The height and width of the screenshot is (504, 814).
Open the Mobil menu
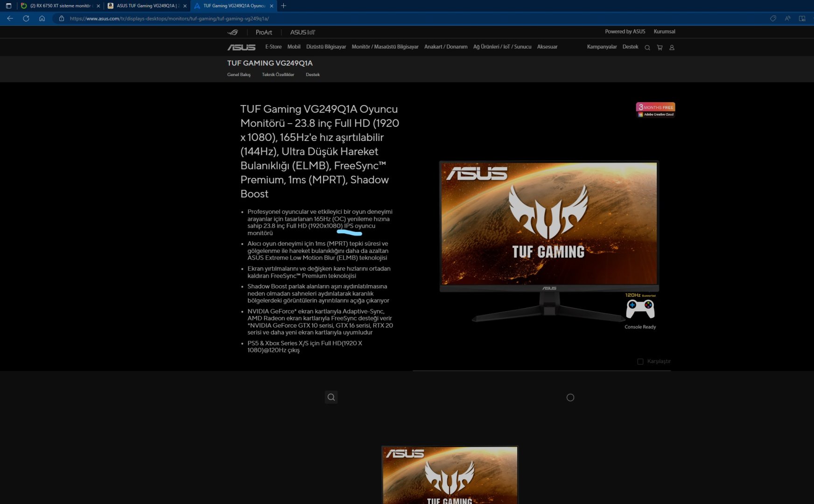tap(294, 47)
